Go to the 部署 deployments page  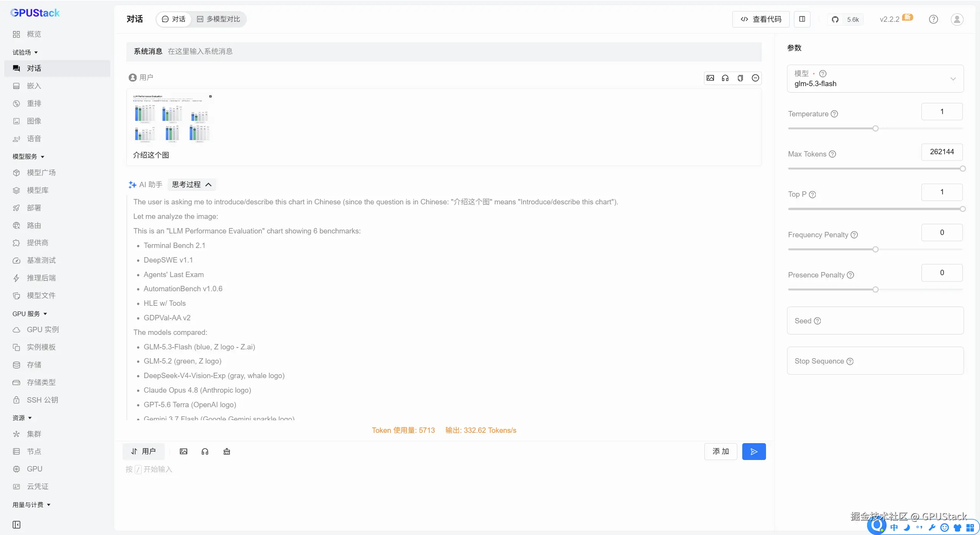(57, 208)
